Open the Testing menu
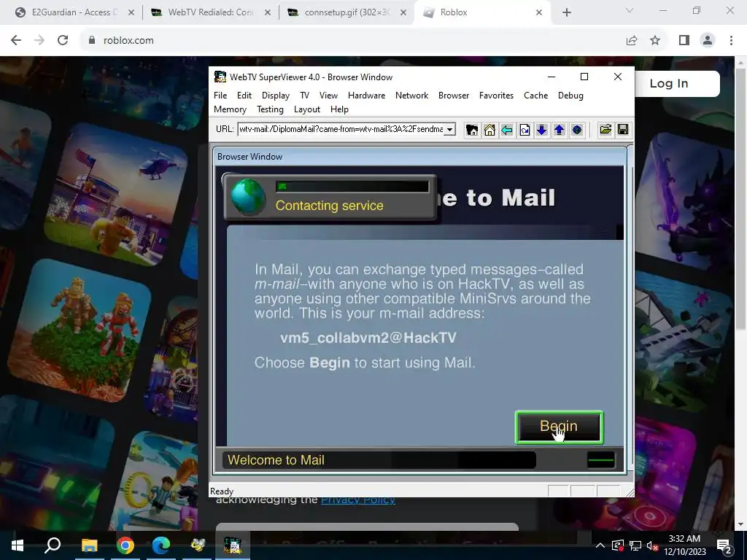Screen dimensions: 747x560 click(x=270, y=109)
